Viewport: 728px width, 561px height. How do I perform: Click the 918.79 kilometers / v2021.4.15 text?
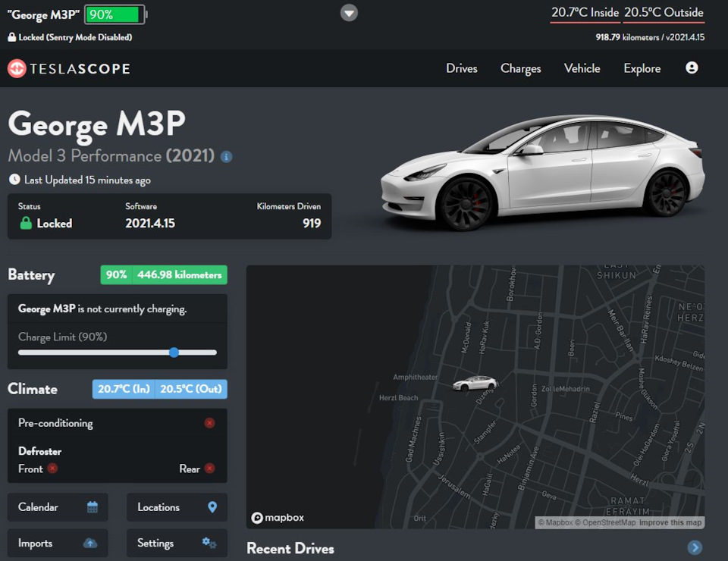click(x=650, y=37)
